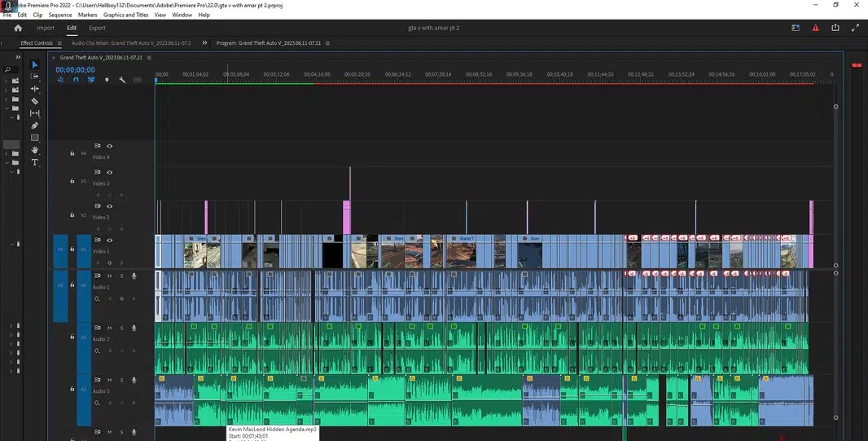
Task: Lock the Audio 1 track
Action: [x=72, y=284]
